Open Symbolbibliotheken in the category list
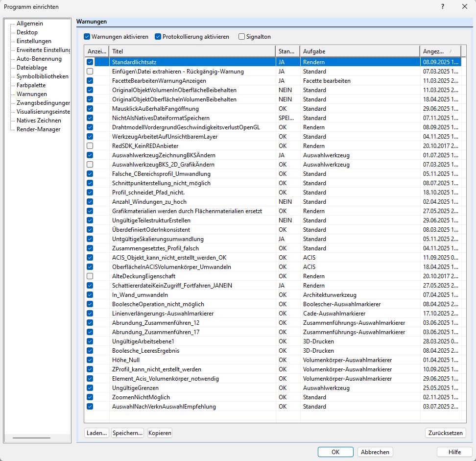The height and width of the screenshot is (461, 476). pos(42,76)
